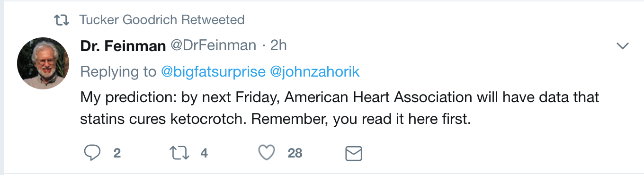Viewport: 644px width, 175px height.
Task: Visit the @johnzahorik mention
Action: [x=314, y=71]
